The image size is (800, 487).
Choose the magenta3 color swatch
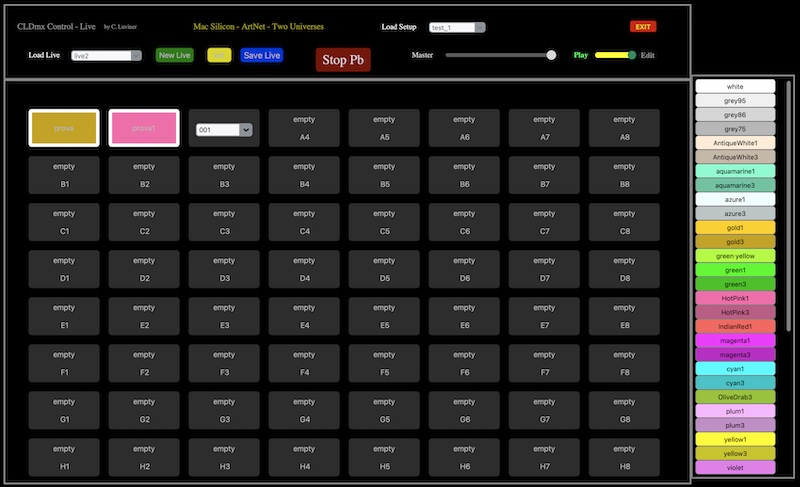[735, 354]
